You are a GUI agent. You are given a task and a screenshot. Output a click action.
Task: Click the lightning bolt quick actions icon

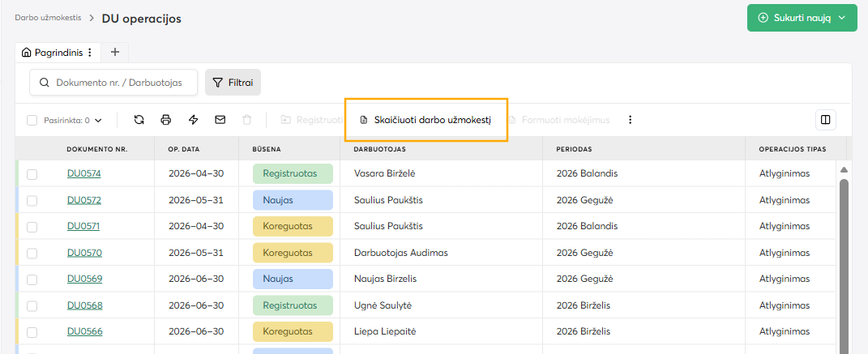tap(193, 119)
